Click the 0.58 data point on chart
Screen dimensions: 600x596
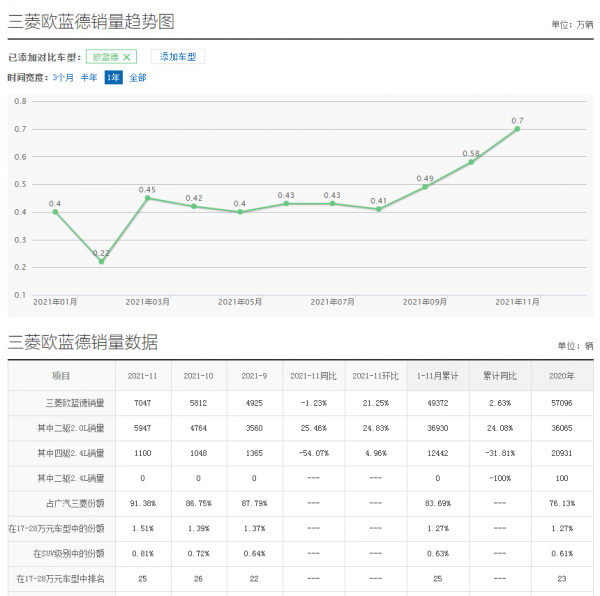click(471, 162)
